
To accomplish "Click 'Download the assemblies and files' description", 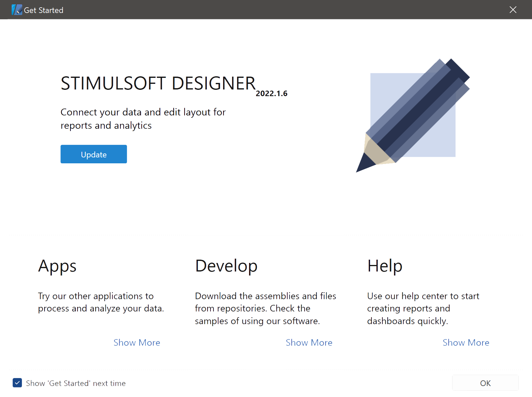I will click(265, 309).
